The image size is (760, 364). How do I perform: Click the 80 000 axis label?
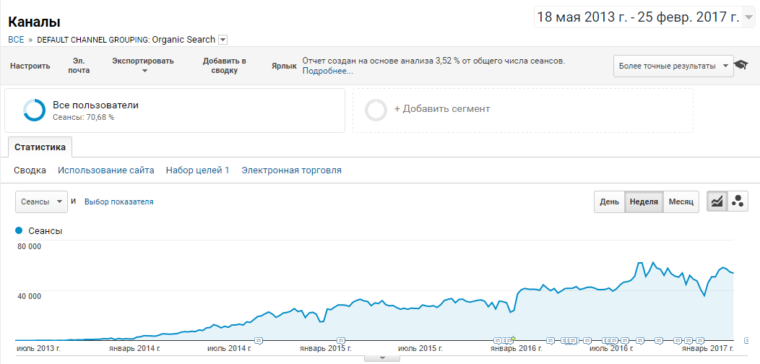[29, 246]
